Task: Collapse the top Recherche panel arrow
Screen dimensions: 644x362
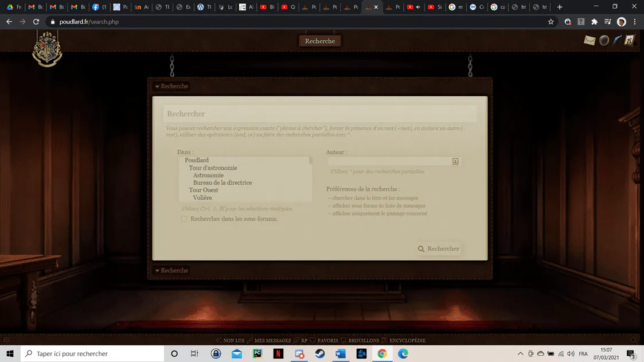Action: (x=157, y=87)
